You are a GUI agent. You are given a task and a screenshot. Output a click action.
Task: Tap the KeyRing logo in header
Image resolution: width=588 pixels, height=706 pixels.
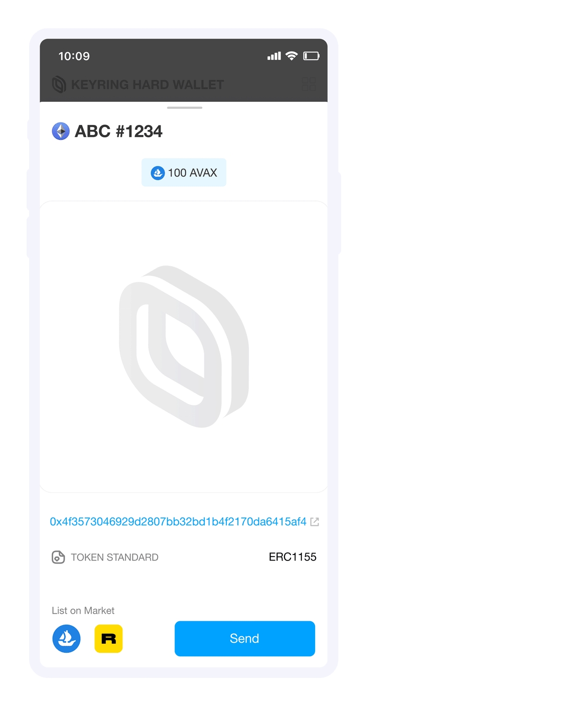click(x=59, y=84)
